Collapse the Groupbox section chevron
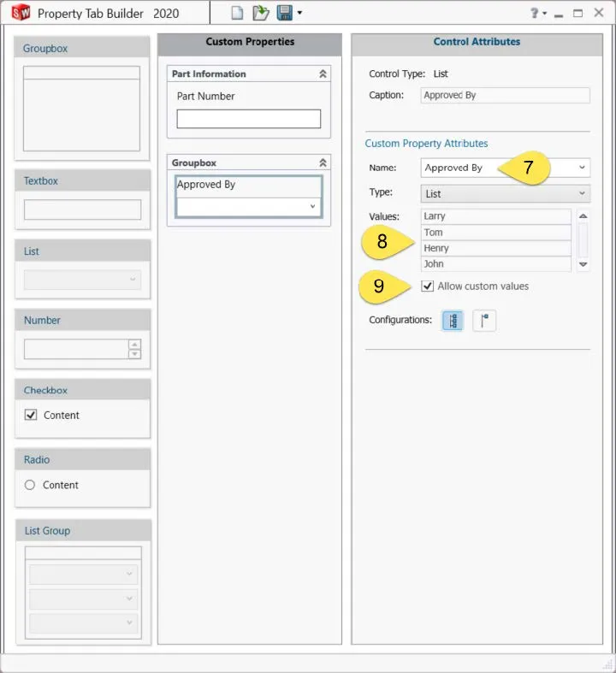Screen dimensions: 616x673 323,162
